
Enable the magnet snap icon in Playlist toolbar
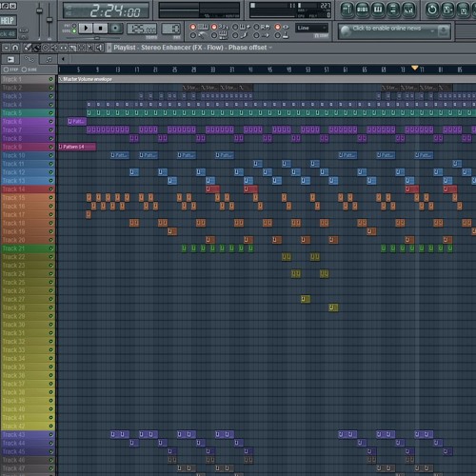pyautogui.click(x=15, y=48)
